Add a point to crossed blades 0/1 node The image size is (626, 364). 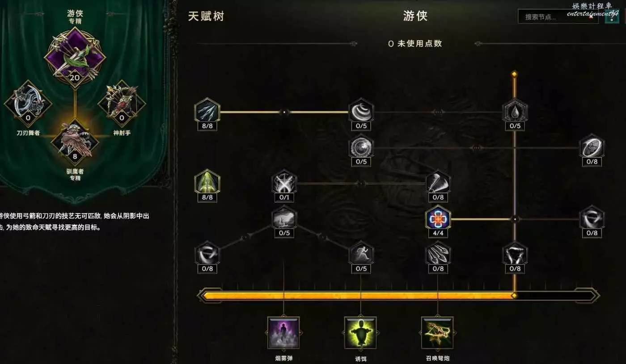284,182
